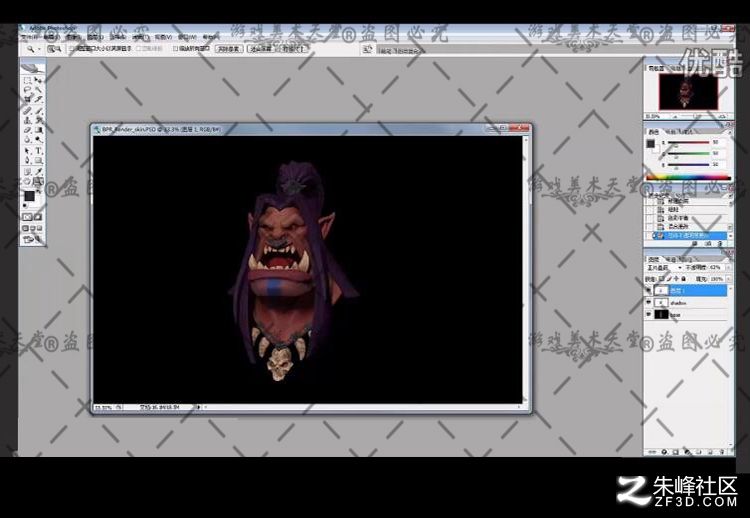Open the zoom tool preset picker

[40, 49]
